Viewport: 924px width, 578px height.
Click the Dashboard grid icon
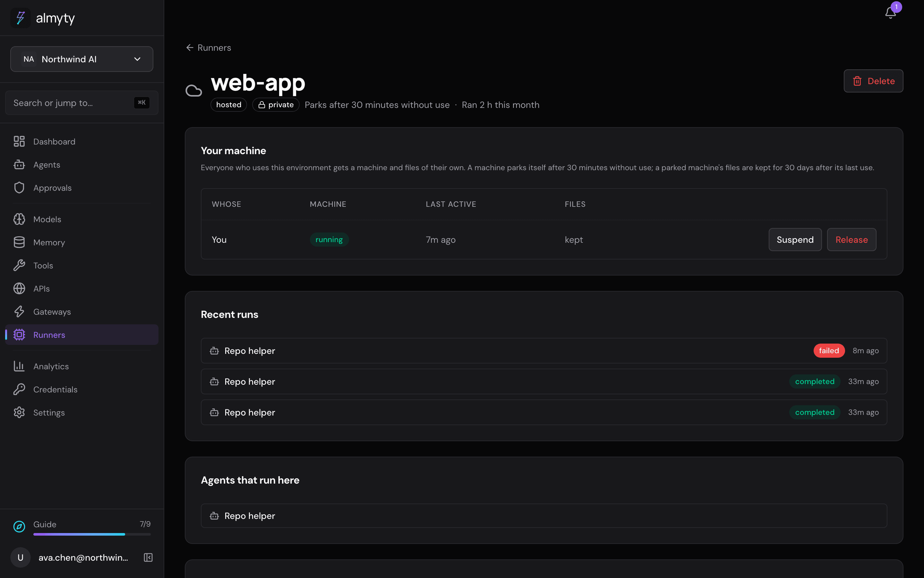(x=19, y=141)
